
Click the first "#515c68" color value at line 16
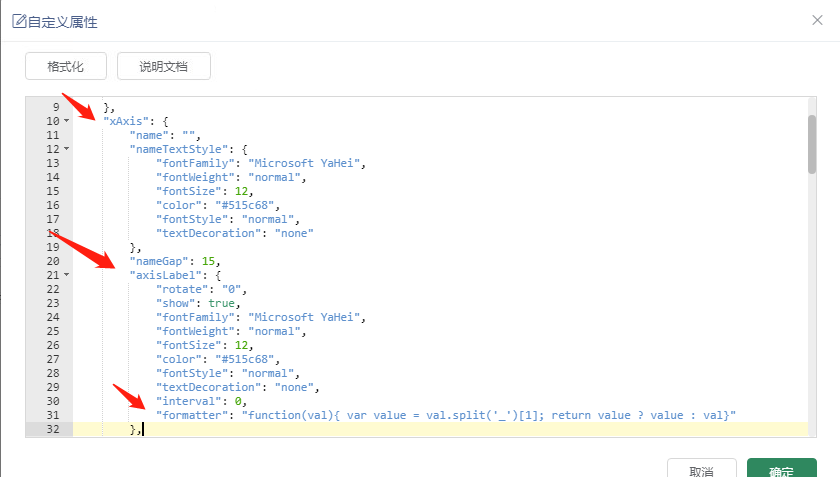(x=245, y=205)
